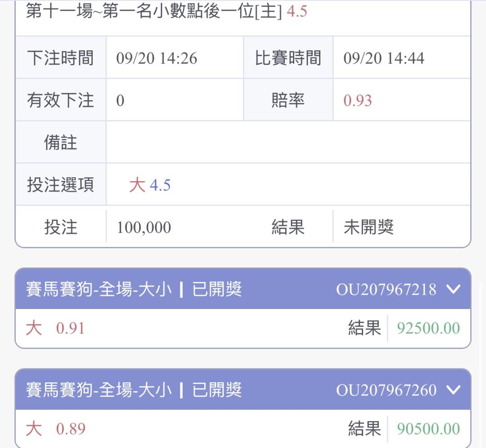Open the 賽馬賽狗-全場-大小 header for OU207967260

tap(243, 390)
